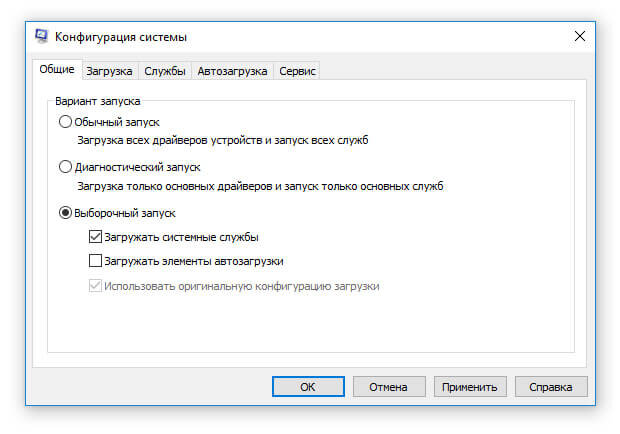This screenshot has height=434, width=620.
Task: Switch to the Автозагрузка tab
Action: point(232,72)
